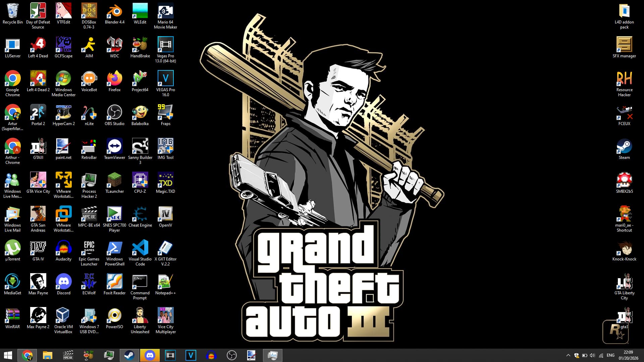Select the Blender 4.4 desktop icon

114,11
